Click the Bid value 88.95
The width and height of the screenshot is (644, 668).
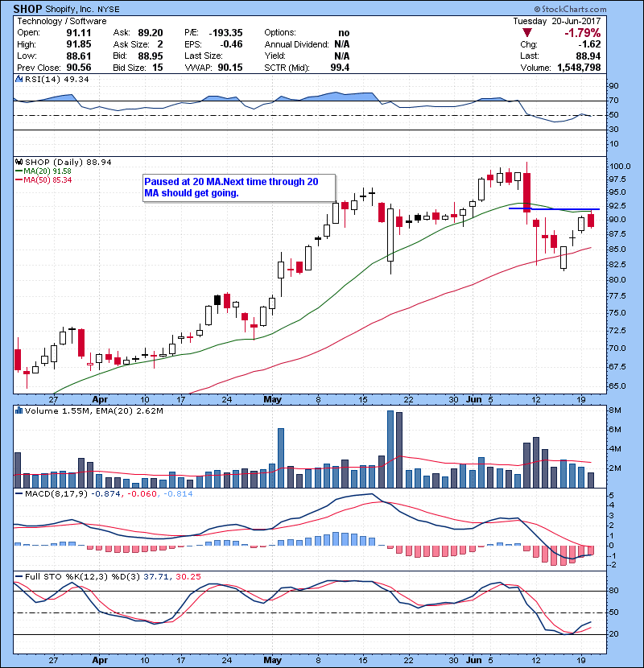tap(151, 56)
